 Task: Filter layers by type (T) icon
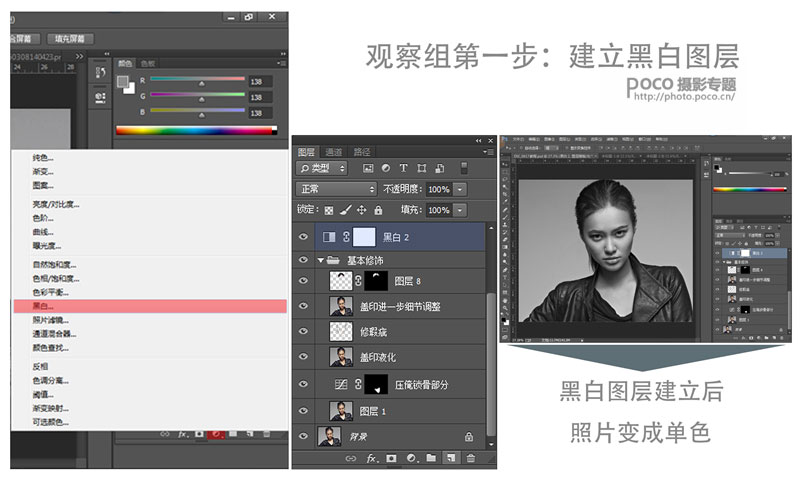coord(403,168)
